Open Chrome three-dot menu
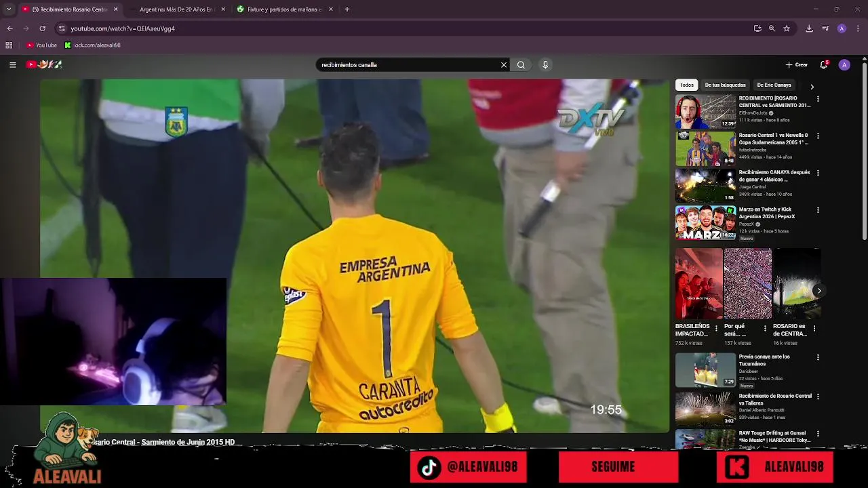 click(859, 28)
